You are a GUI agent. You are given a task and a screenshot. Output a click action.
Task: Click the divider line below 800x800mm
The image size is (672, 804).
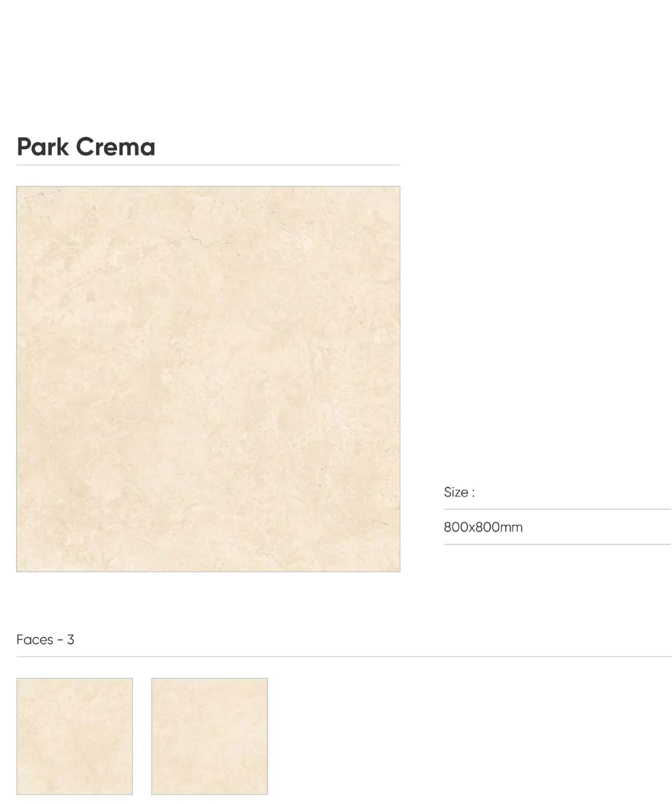[x=557, y=544]
